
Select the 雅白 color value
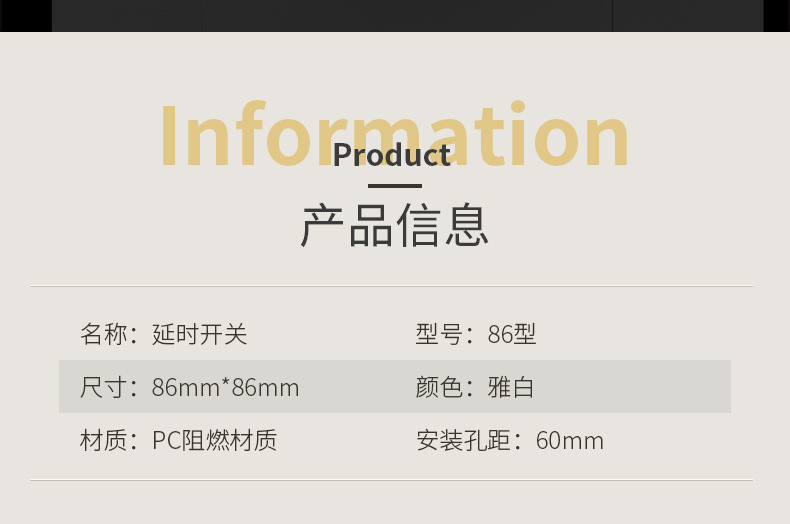pos(511,387)
